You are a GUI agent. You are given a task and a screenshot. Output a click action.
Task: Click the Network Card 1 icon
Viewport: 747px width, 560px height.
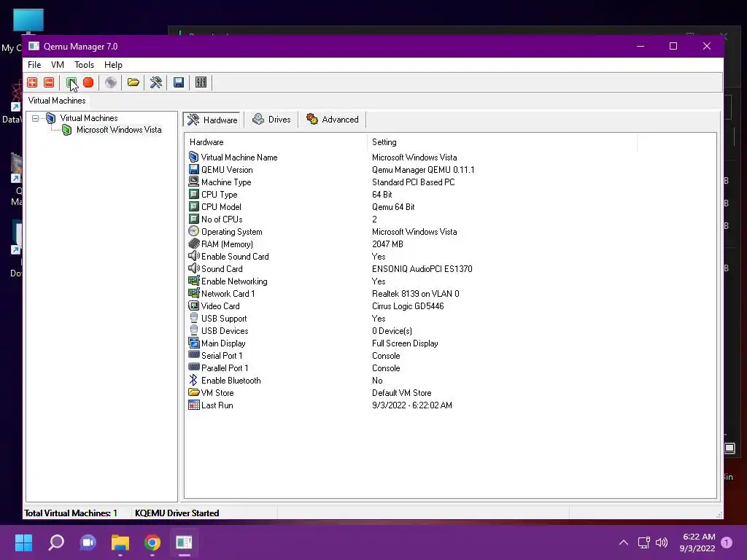coord(193,293)
